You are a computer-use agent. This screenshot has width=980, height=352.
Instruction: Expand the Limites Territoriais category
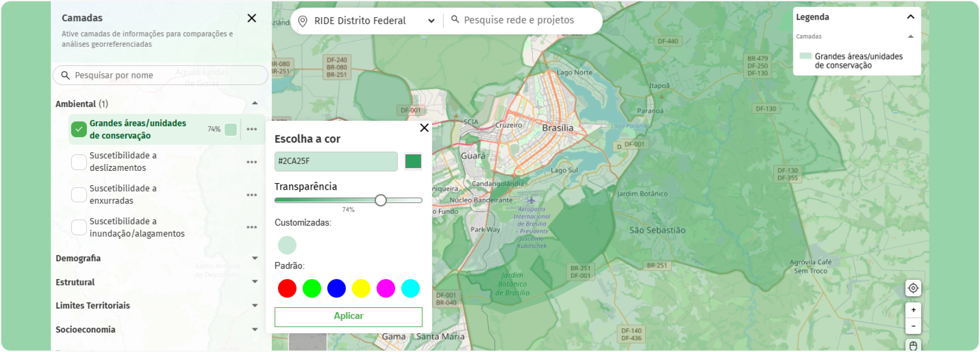[x=255, y=305]
